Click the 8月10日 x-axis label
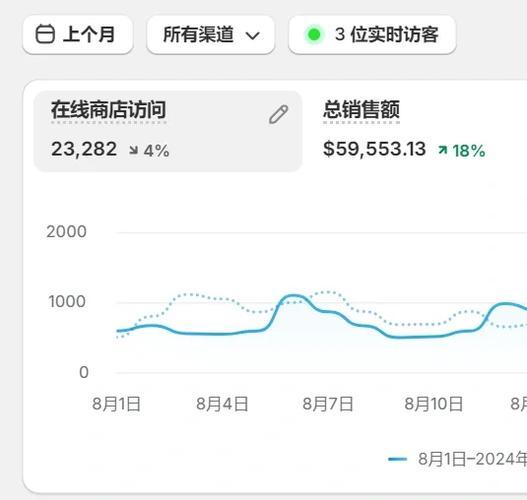The image size is (527, 500). coord(434,404)
